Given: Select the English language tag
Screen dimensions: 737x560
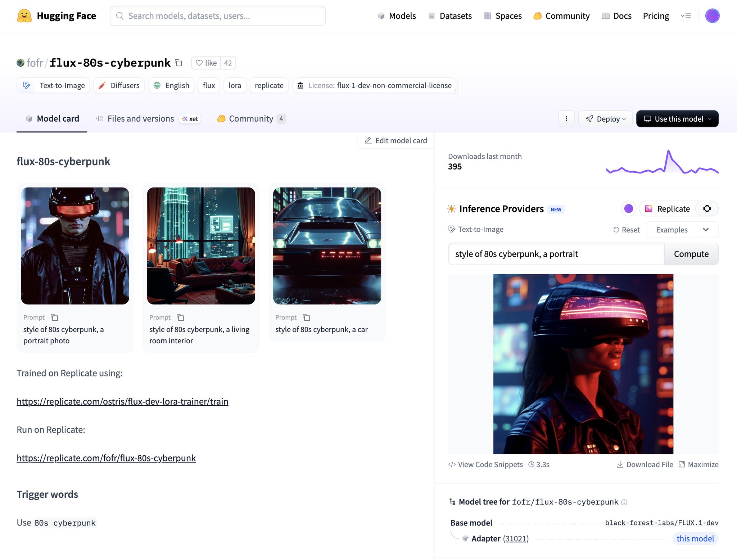Looking at the screenshot, I should [171, 85].
